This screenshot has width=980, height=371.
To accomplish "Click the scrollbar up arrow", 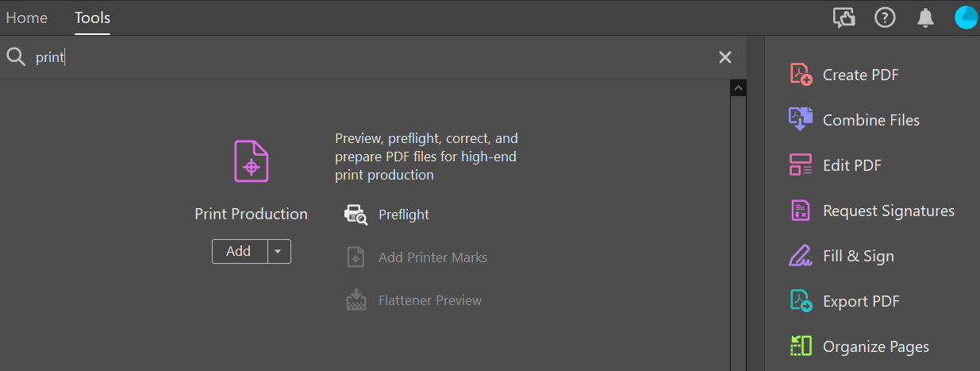I will click(738, 88).
